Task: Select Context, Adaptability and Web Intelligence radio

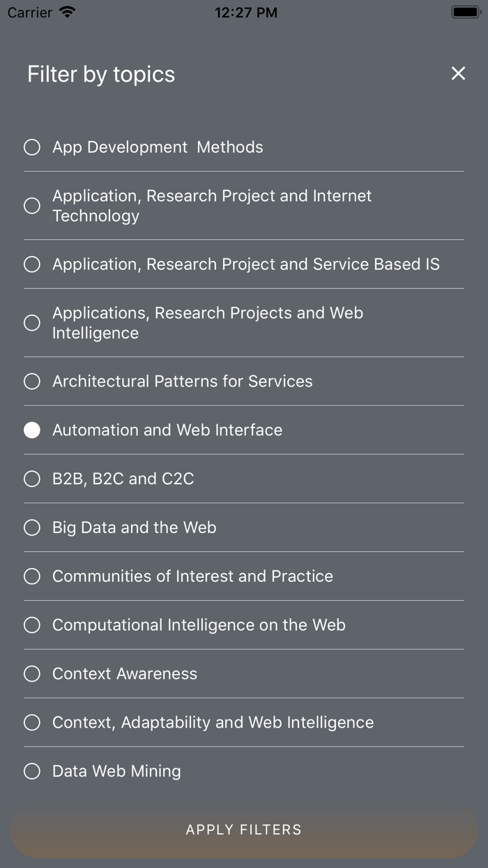Action: click(32, 723)
